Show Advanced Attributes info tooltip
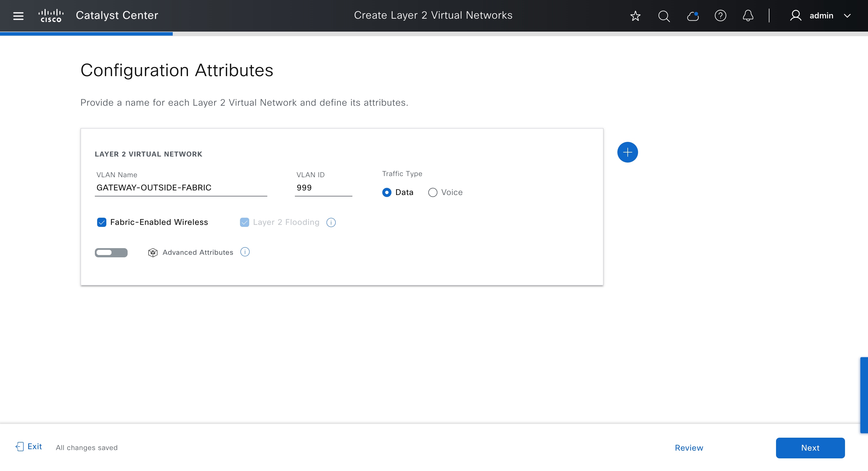Screen dimensions: 868x471 coord(245,252)
